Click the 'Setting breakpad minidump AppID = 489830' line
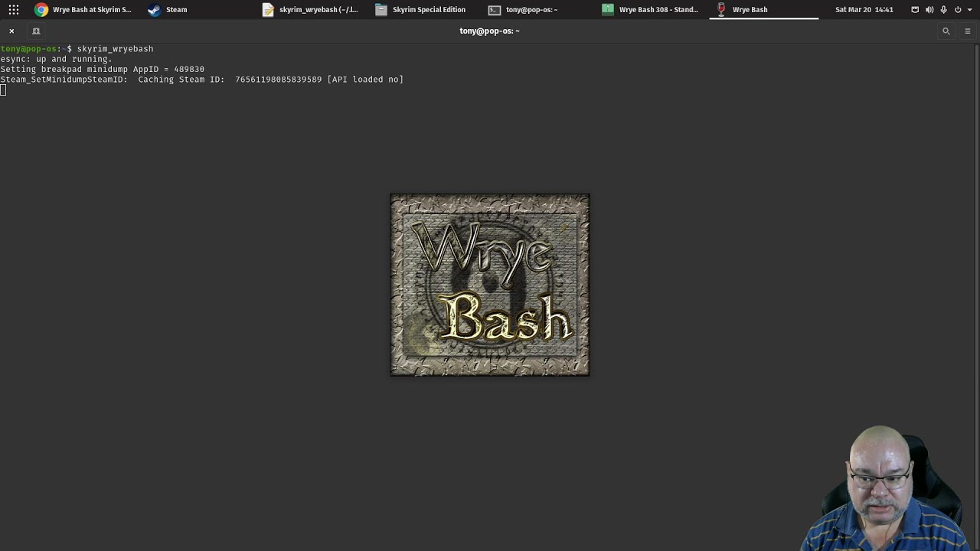Viewport: 980px width, 551px height. [x=102, y=69]
